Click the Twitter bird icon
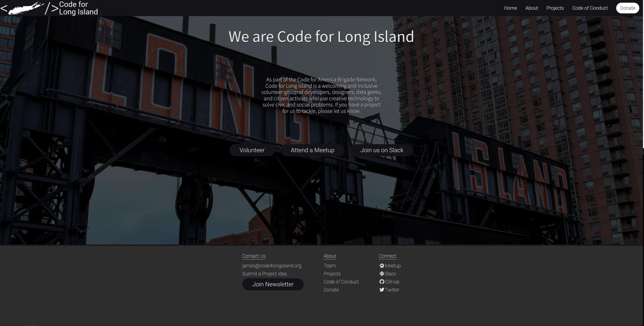Viewport: 644px width, 326px height. click(382, 290)
